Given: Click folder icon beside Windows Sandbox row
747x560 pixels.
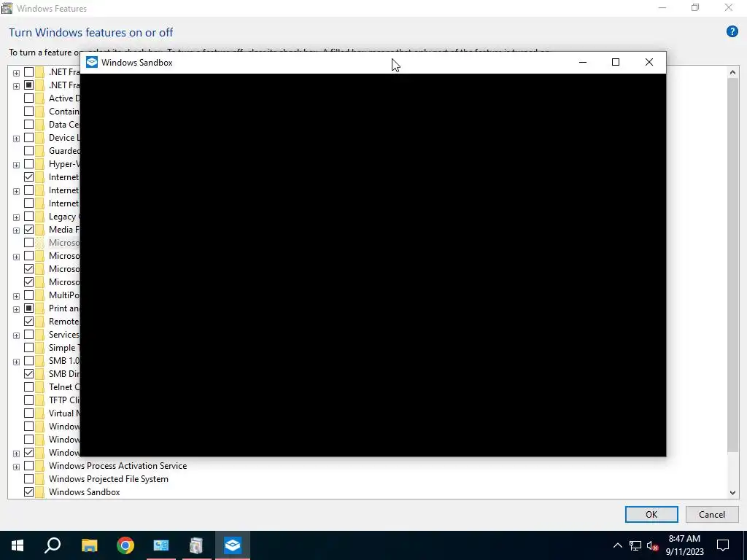Looking at the screenshot, I should pyautogui.click(x=40, y=492).
